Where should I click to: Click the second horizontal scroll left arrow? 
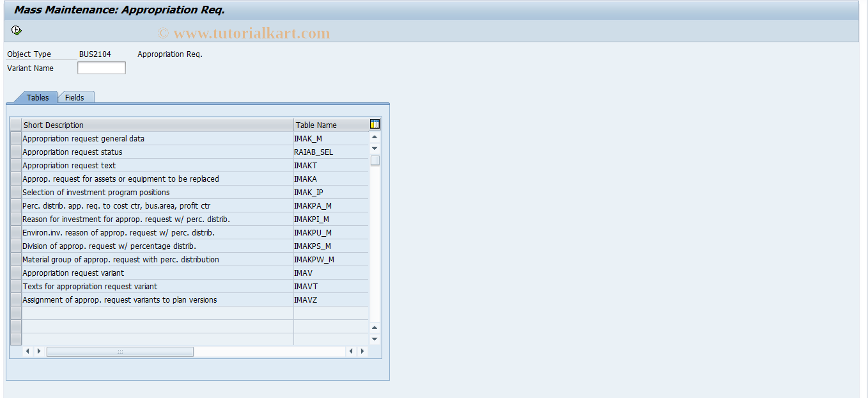352,351
